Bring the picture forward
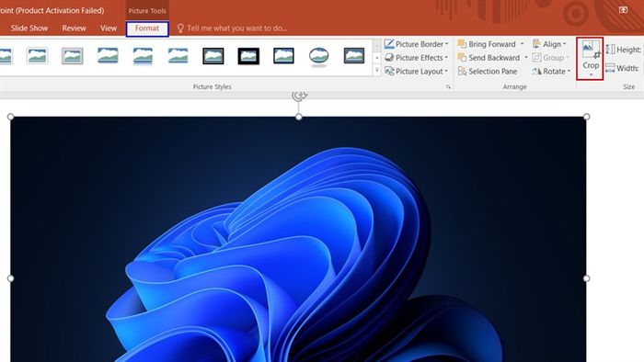Viewport: 644px width, 362px height. 487,44
